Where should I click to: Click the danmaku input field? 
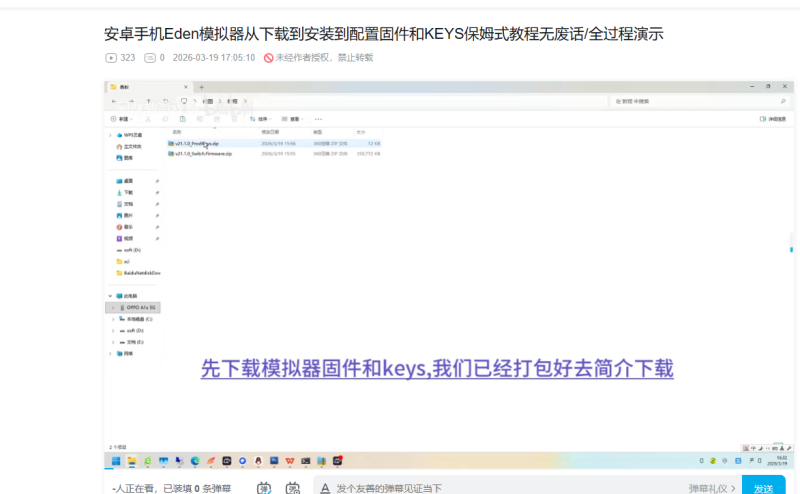[497, 488]
